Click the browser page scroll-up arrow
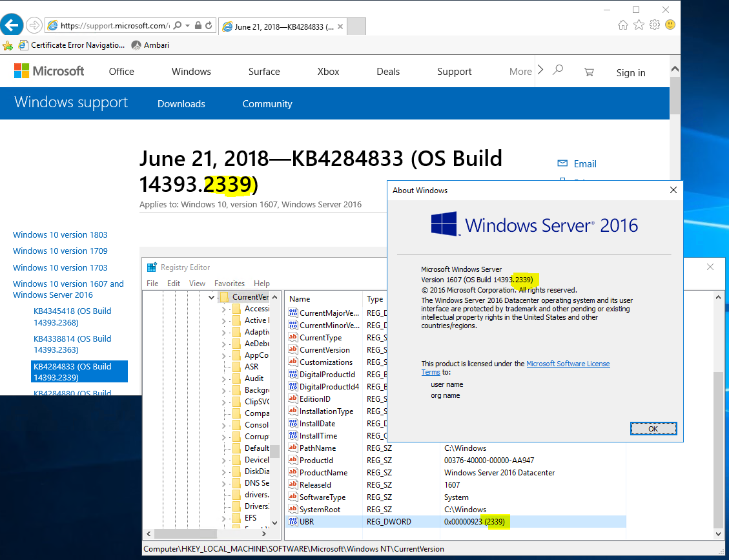 (x=675, y=69)
